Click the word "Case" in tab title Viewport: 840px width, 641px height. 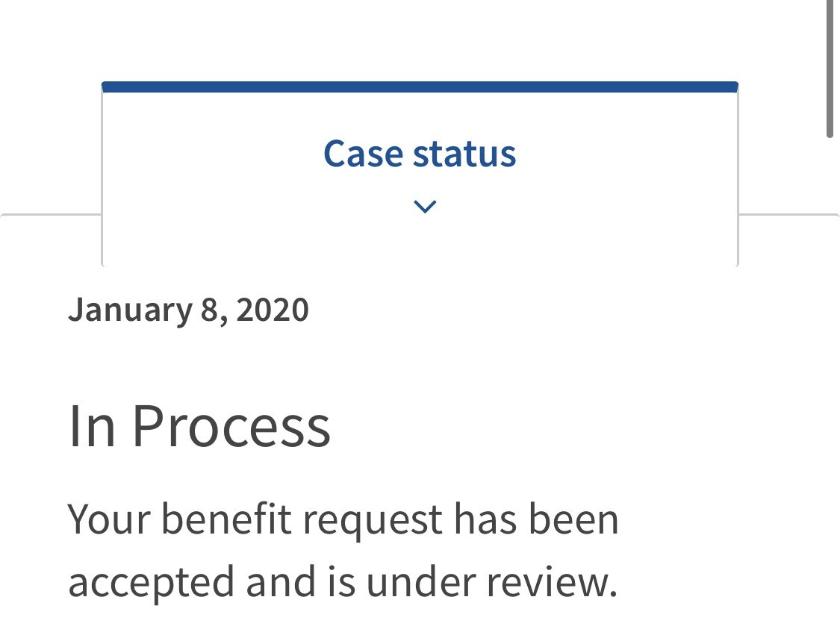pyautogui.click(x=363, y=154)
